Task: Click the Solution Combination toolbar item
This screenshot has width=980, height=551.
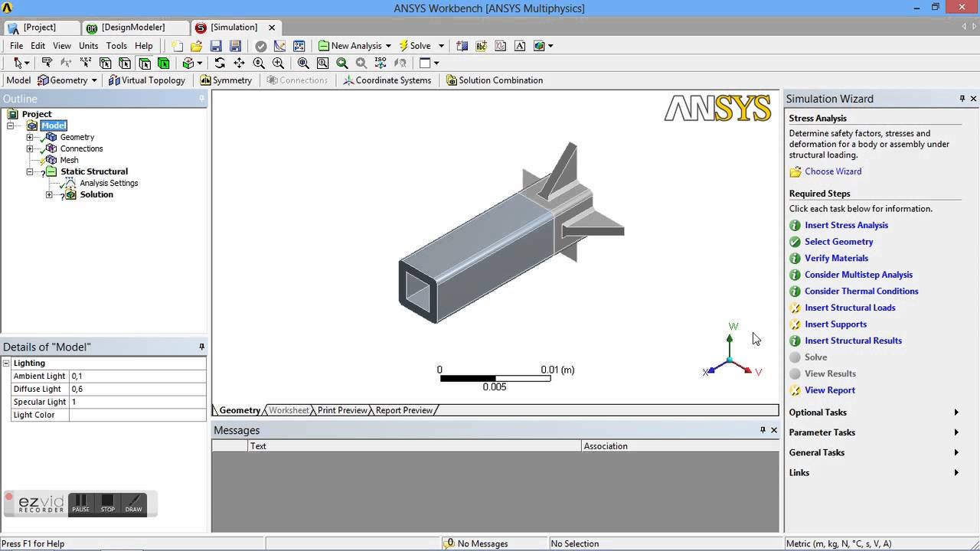Action: (495, 80)
